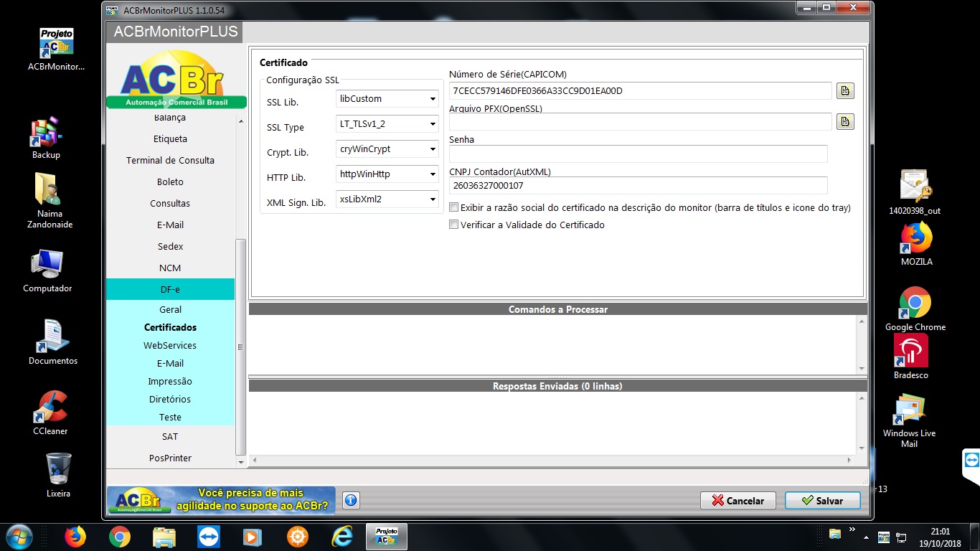This screenshot has height=551, width=980.
Task: Open Teste sub-item
Action: tap(170, 417)
